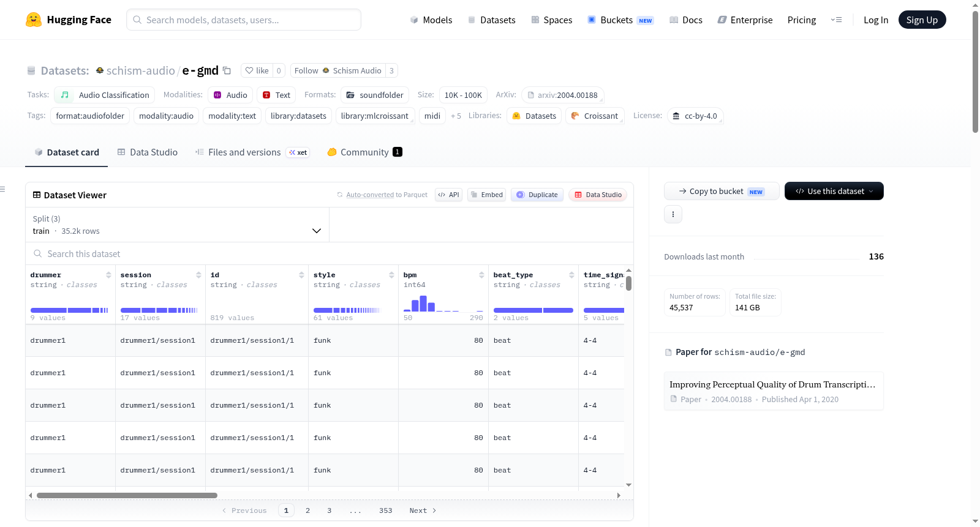Copy dataset to bucket

[722, 191]
